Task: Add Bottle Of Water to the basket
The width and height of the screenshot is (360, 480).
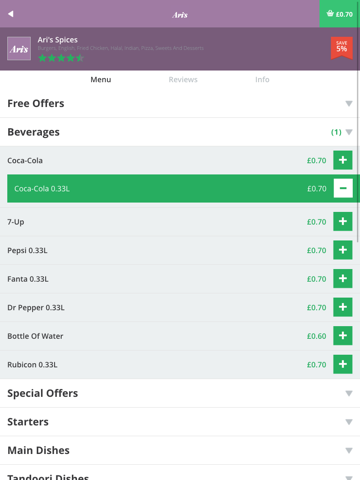Action: 343,336
